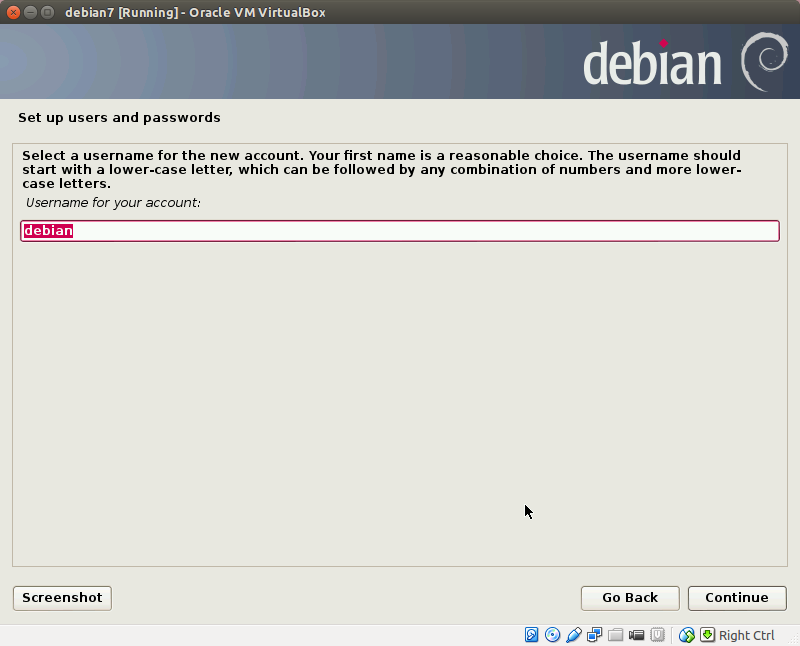Click the network adapters status icon
The width and height of the screenshot is (800, 646).
594,635
